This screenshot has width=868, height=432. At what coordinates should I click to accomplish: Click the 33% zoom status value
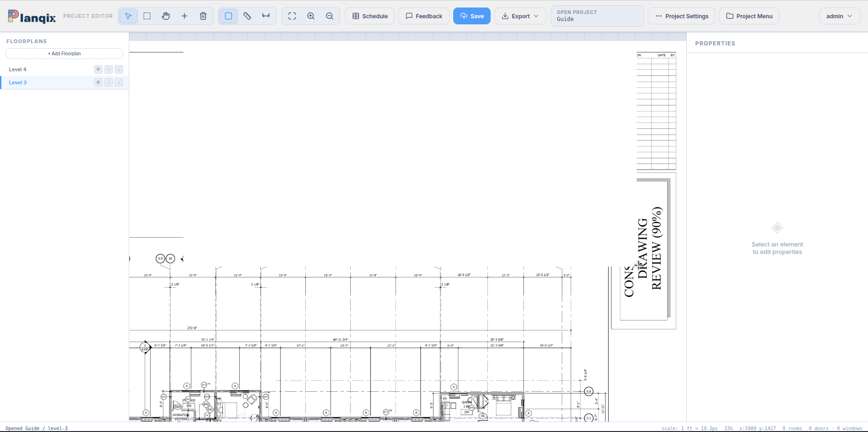coord(728,428)
